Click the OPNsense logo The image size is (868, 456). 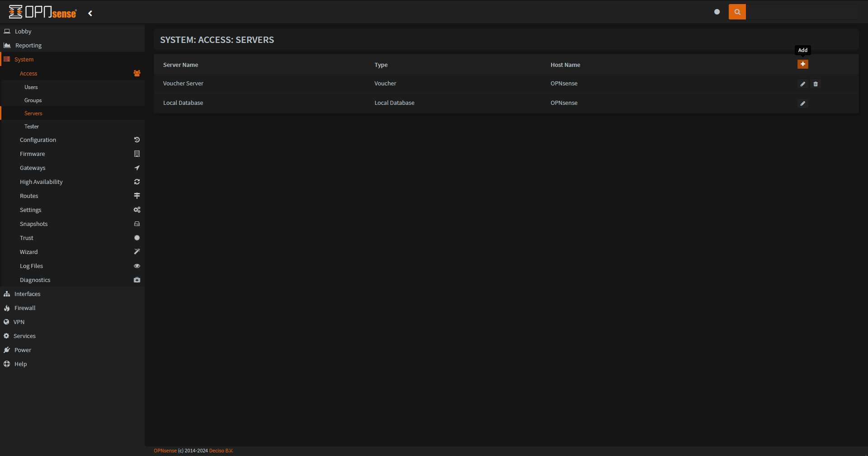[x=43, y=12]
